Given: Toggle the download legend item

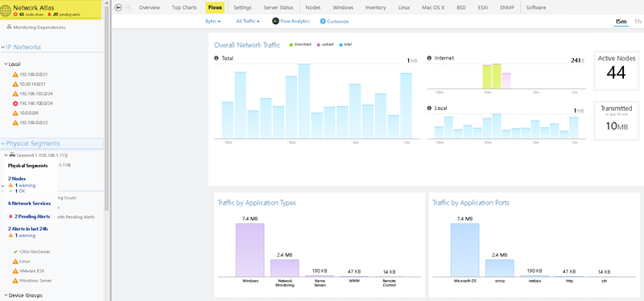Looking at the screenshot, I should 300,44.
